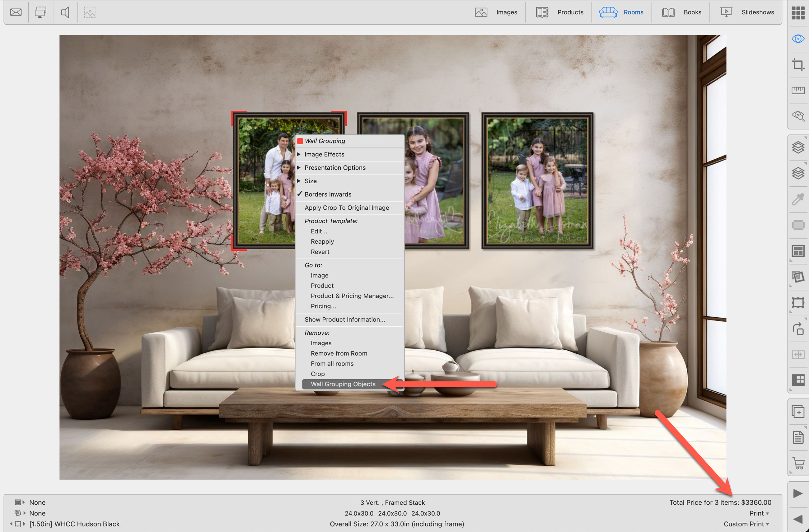Click the speaker sound icon
Image resolution: width=809 pixels, height=532 pixels.
65,12
